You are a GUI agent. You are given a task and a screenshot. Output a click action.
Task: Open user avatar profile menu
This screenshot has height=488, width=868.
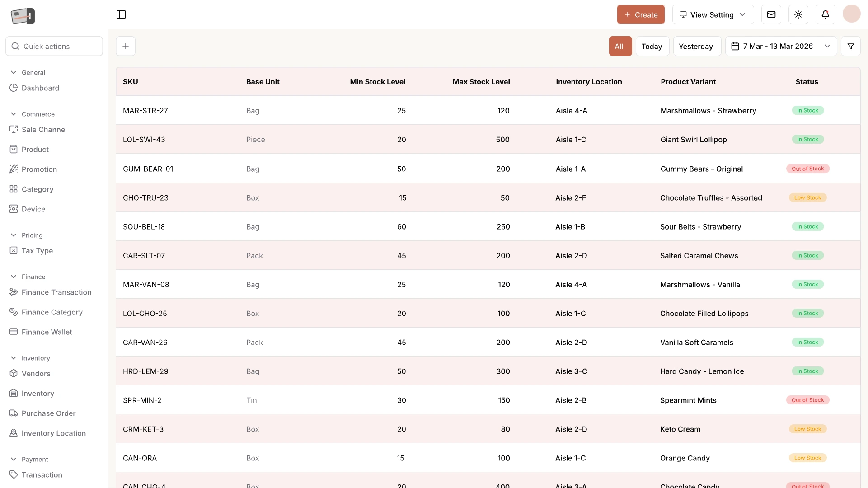pos(852,14)
